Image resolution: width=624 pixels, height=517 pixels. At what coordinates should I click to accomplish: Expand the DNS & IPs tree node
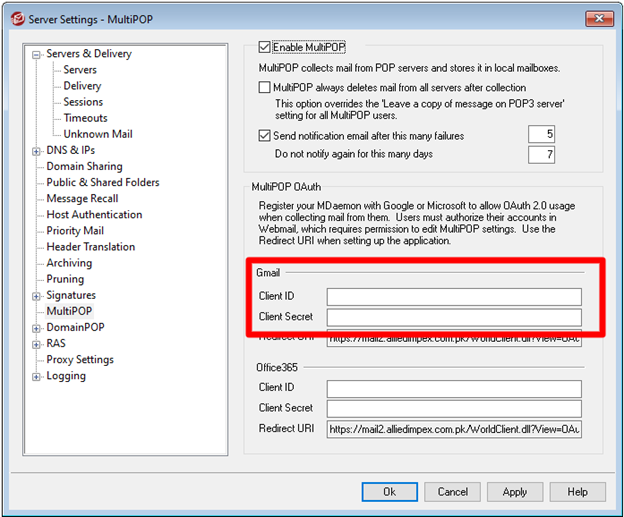tap(37, 151)
